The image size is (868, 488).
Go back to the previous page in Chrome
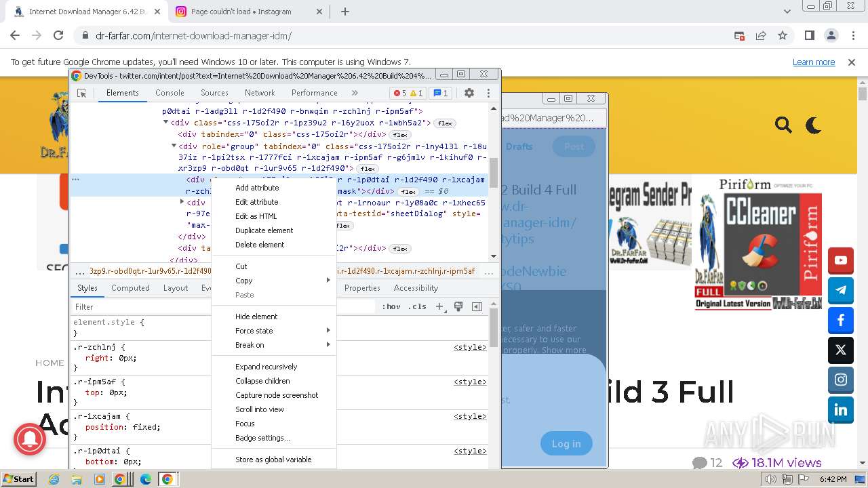[15, 35]
